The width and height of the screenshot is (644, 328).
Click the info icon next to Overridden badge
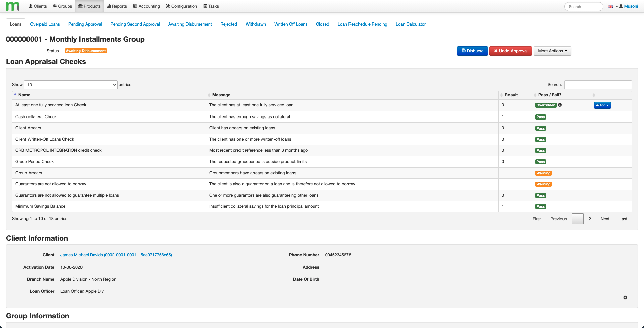pos(560,105)
